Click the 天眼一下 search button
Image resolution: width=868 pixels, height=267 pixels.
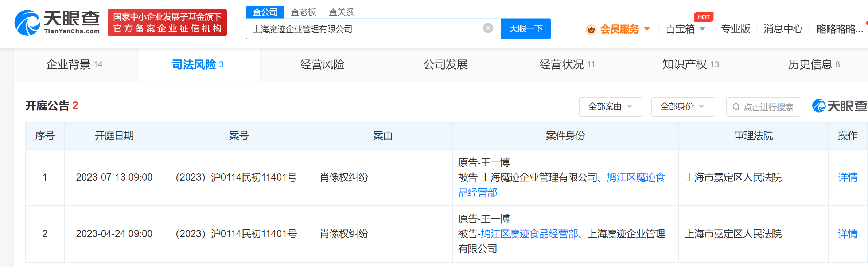click(x=526, y=28)
